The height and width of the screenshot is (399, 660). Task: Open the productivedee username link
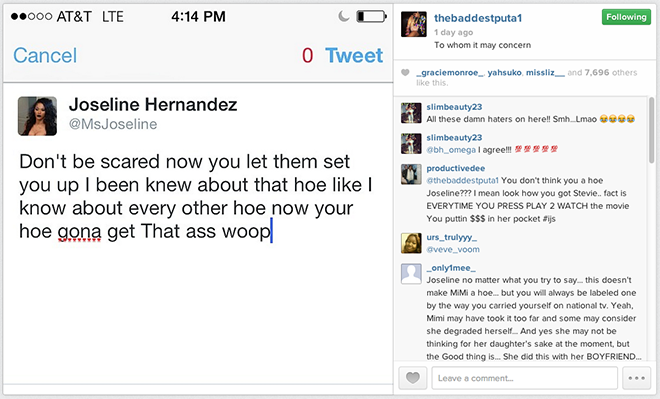455,168
